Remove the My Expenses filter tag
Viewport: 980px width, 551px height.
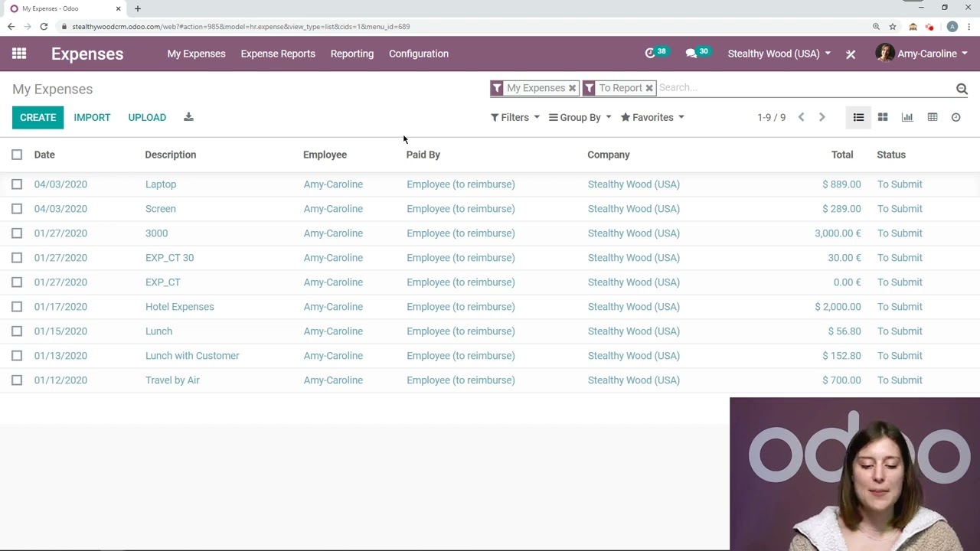pyautogui.click(x=572, y=88)
